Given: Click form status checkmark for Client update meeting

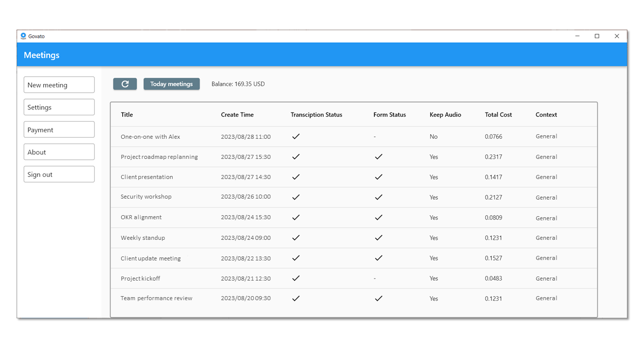Looking at the screenshot, I should [x=378, y=257].
